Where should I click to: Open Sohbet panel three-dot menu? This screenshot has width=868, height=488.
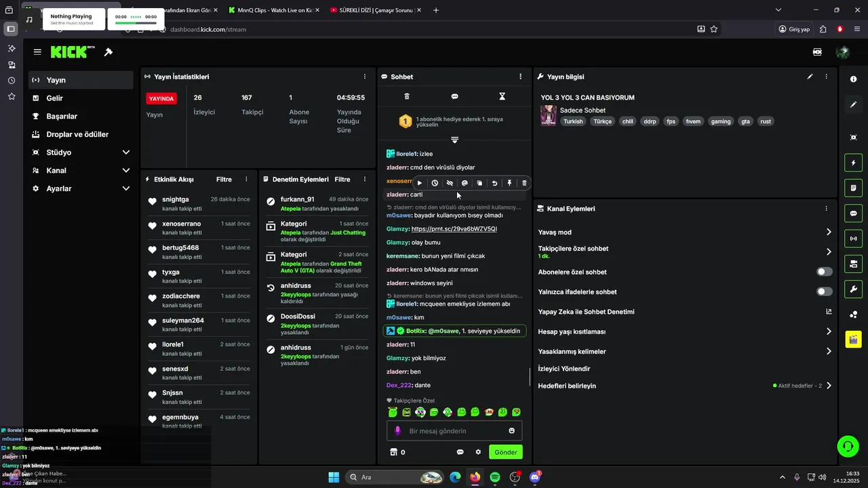pos(521,77)
